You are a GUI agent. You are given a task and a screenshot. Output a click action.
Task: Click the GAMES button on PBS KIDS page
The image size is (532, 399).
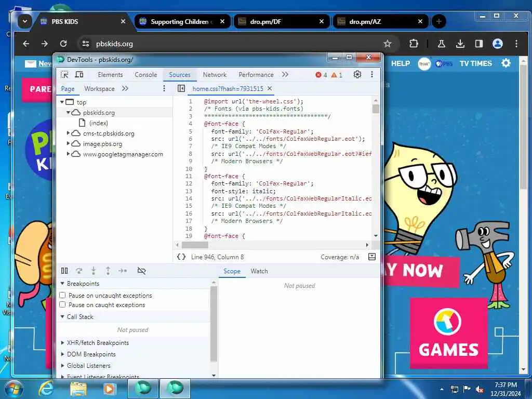[448, 333]
